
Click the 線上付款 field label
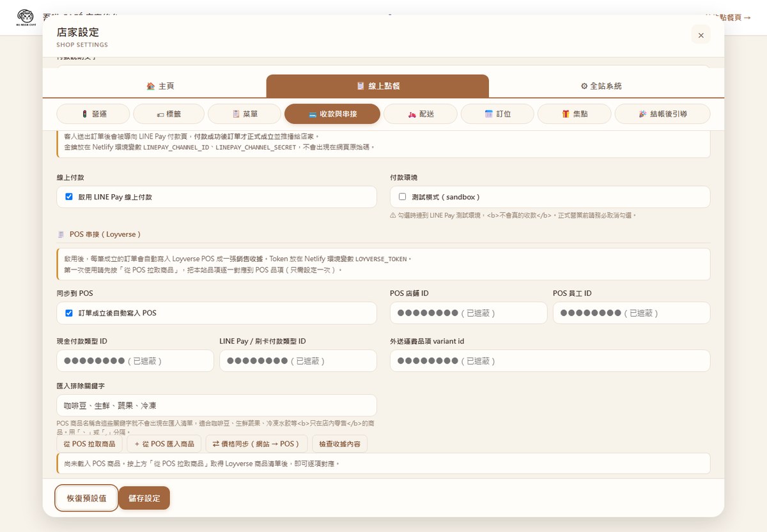coord(70,178)
